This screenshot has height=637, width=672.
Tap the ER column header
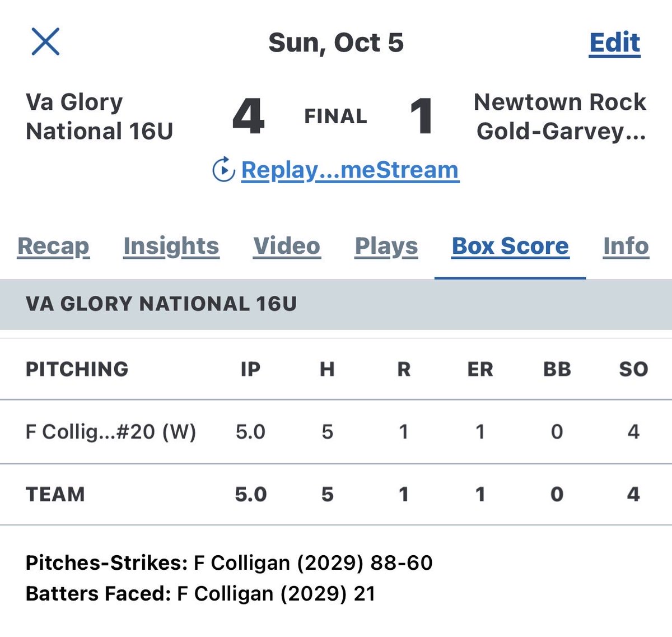pyautogui.click(x=480, y=369)
